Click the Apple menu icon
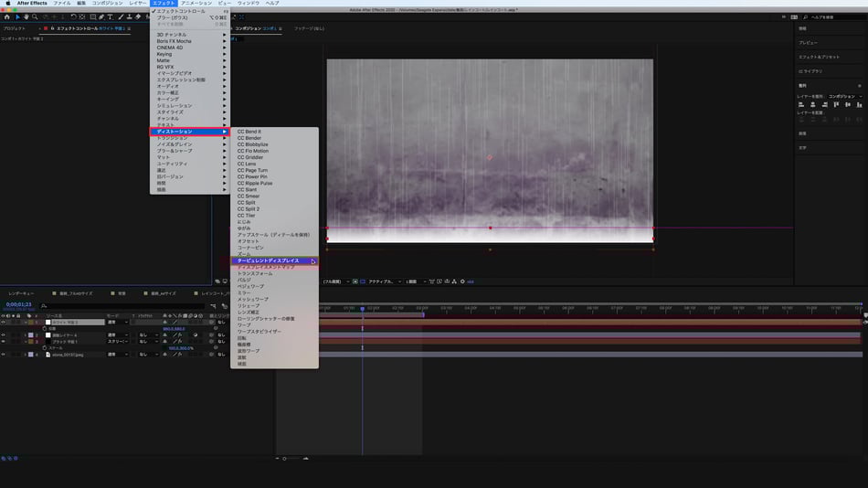Image resolution: width=868 pixels, height=488 pixels. coord(7,3)
